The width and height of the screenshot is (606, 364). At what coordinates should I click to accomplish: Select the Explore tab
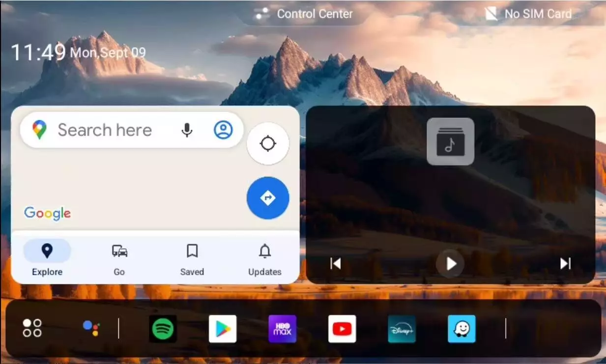click(x=47, y=258)
